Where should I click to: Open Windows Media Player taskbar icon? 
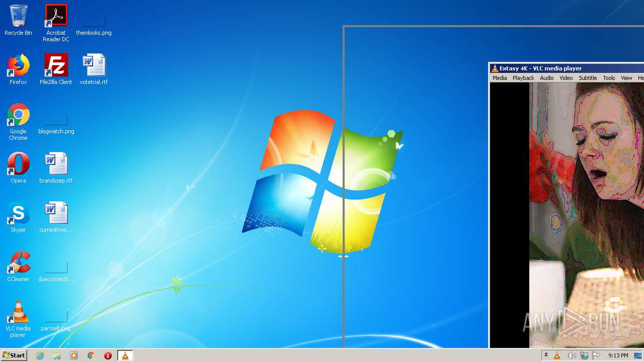click(74, 355)
